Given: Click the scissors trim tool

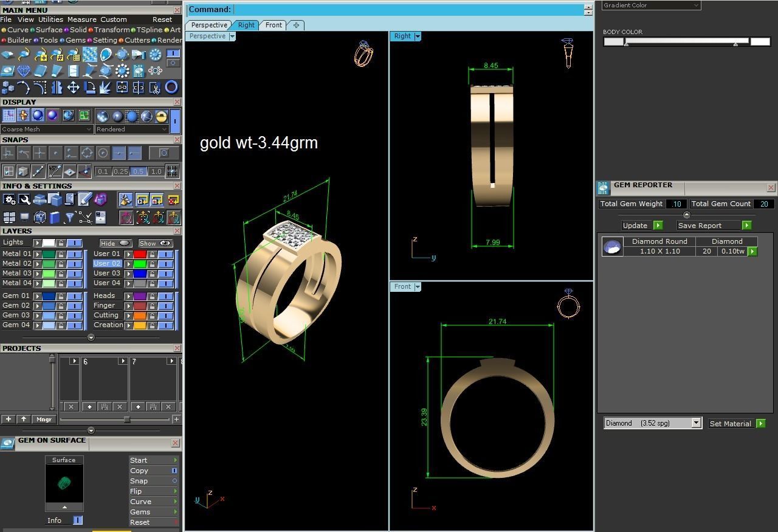Looking at the screenshot, I should [x=154, y=88].
